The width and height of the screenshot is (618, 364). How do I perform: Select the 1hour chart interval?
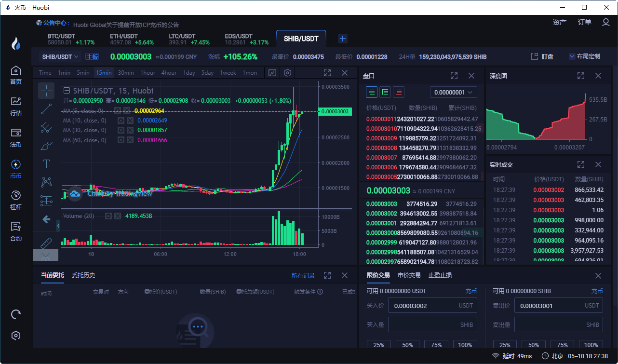[148, 73]
